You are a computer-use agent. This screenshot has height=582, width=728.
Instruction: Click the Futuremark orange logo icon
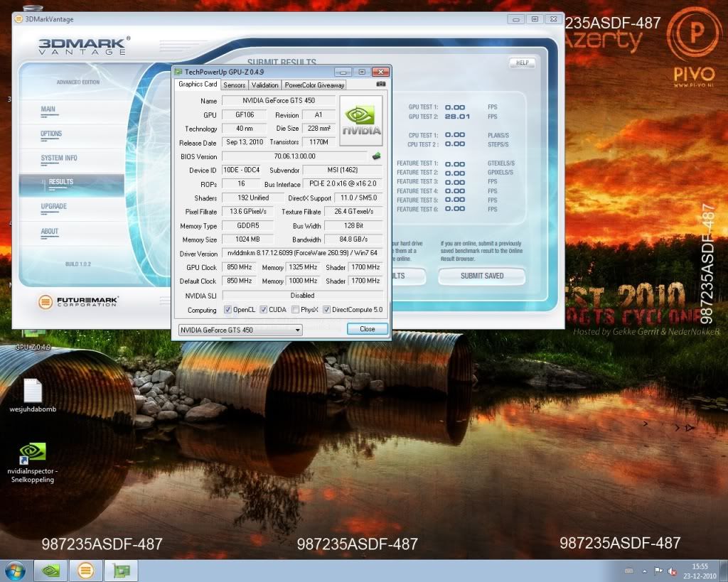point(45,302)
